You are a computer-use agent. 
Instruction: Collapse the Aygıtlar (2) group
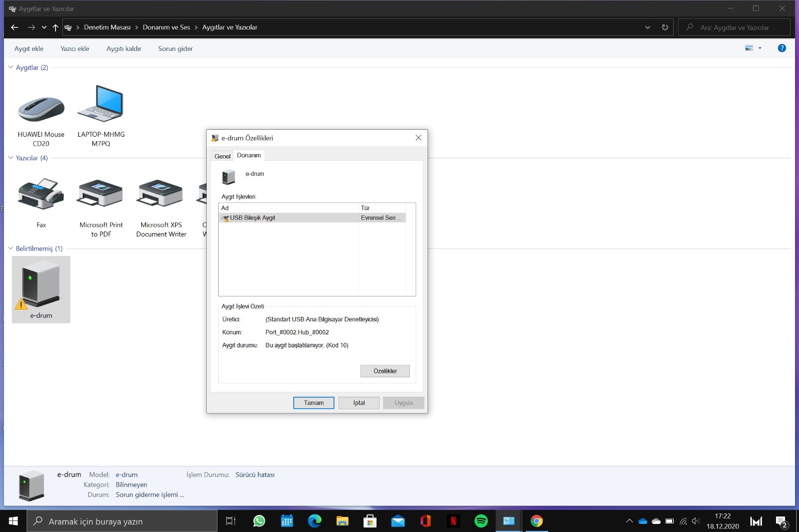coord(10,67)
